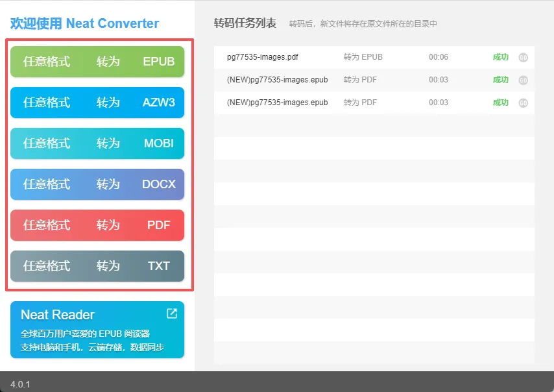Click the 欢迎使用 Neat Converter title
The width and height of the screenshot is (554, 392).
84,23
